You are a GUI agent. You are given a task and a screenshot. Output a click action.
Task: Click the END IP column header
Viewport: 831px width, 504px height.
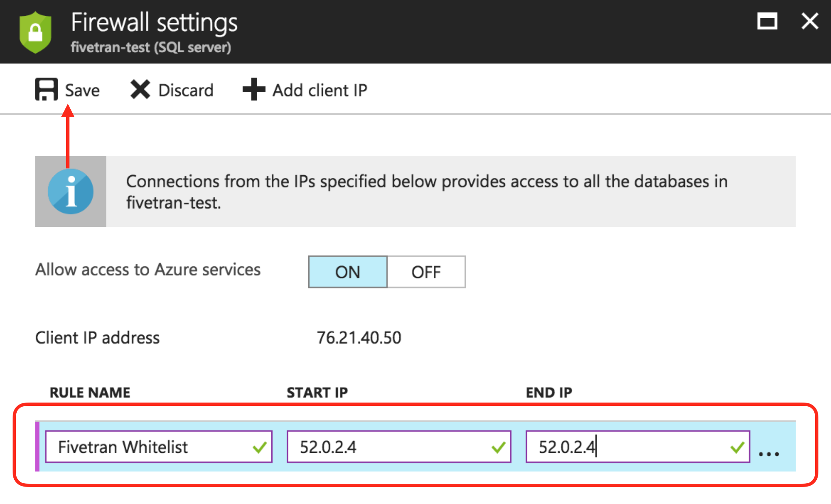pyautogui.click(x=549, y=392)
